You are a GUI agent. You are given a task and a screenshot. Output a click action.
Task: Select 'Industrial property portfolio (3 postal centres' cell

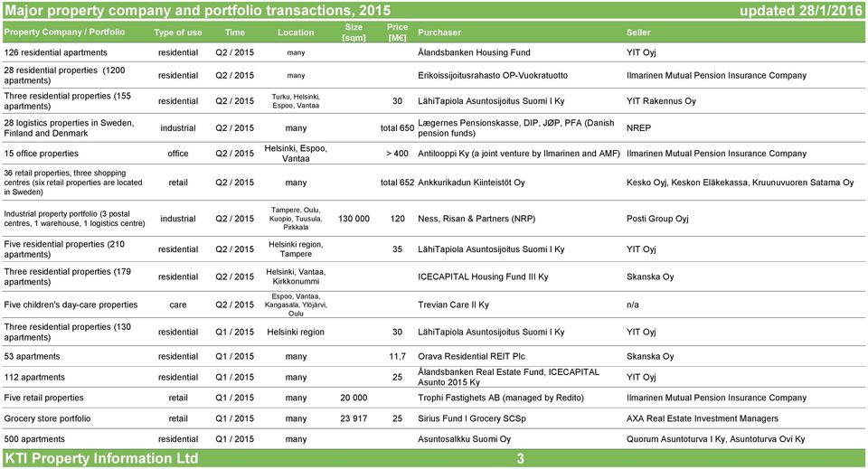pos(74,219)
